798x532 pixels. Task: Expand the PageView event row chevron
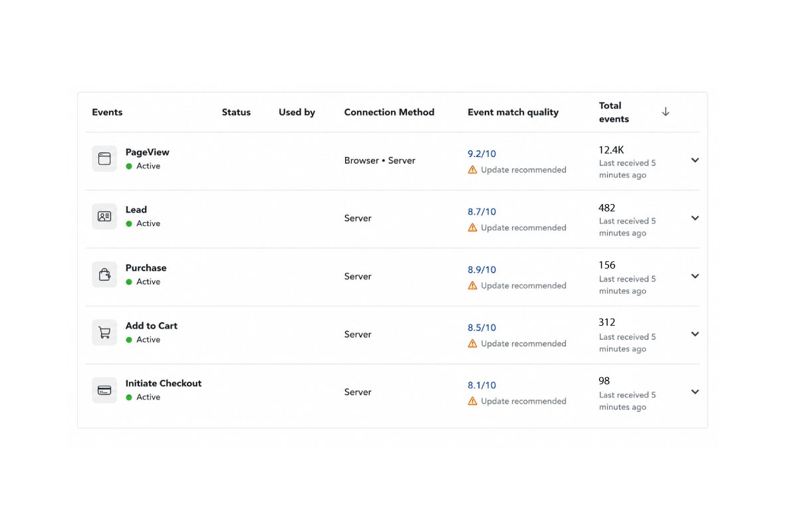coord(695,160)
